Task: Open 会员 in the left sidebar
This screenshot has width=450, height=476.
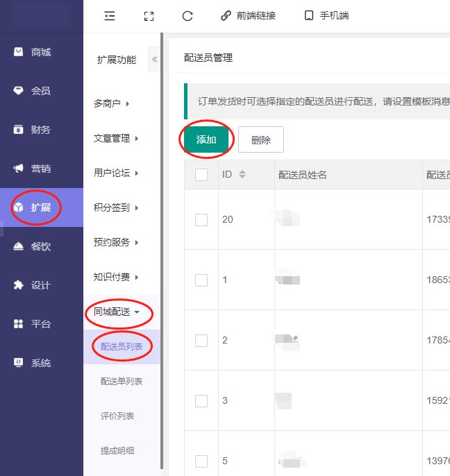Action: pyautogui.click(x=41, y=91)
